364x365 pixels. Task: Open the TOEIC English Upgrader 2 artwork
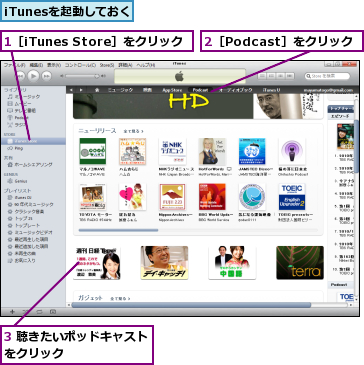click(x=292, y=197)
